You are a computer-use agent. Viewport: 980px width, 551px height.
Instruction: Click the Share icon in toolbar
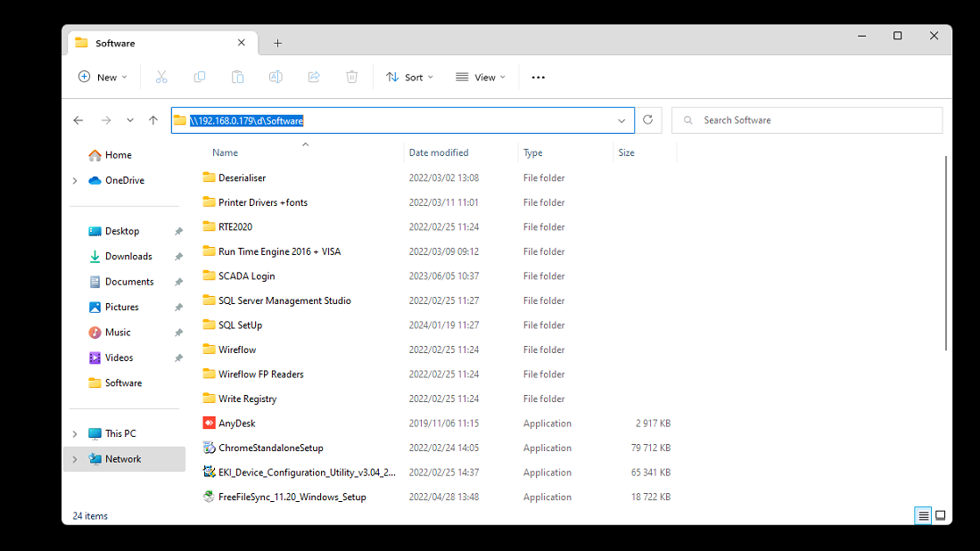tap(314, 77)
